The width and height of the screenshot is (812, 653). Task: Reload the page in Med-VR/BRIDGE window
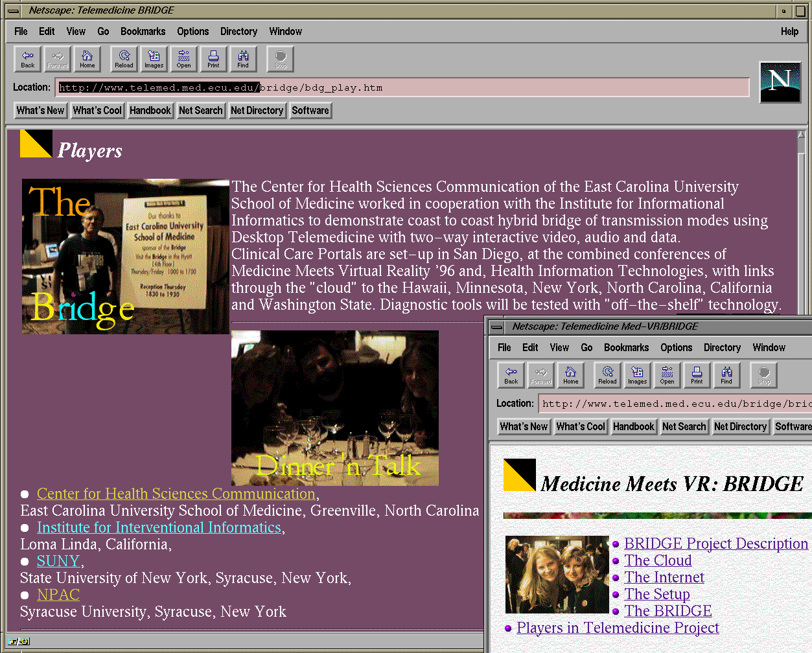(x=608, y=375)
